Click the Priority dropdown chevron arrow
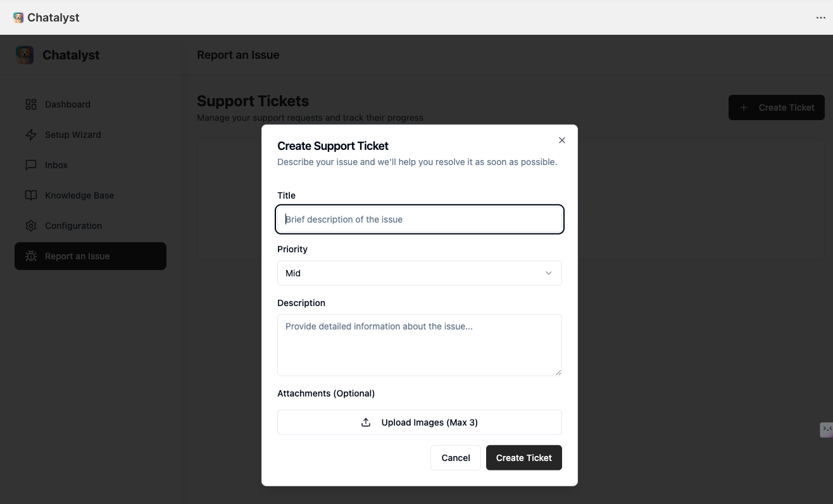The width and height of the screenshot is (833, 504). pyautogui.click(x=549, y=273)
